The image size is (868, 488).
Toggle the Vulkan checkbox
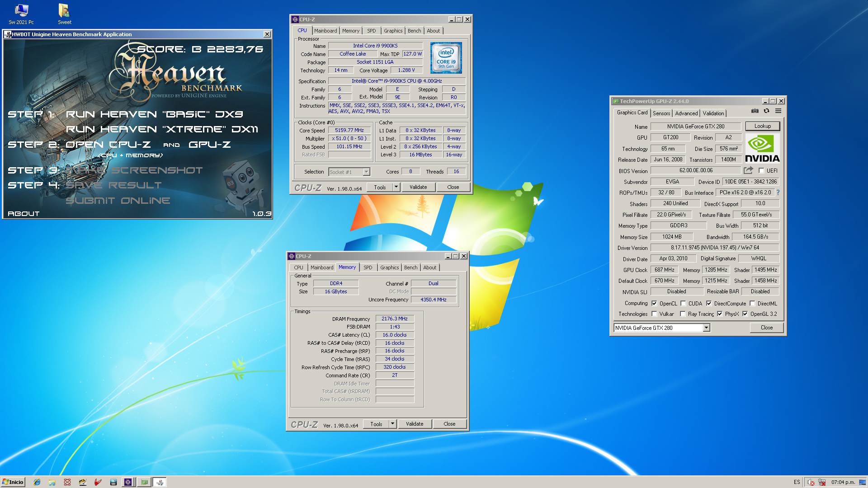(654, 314)
